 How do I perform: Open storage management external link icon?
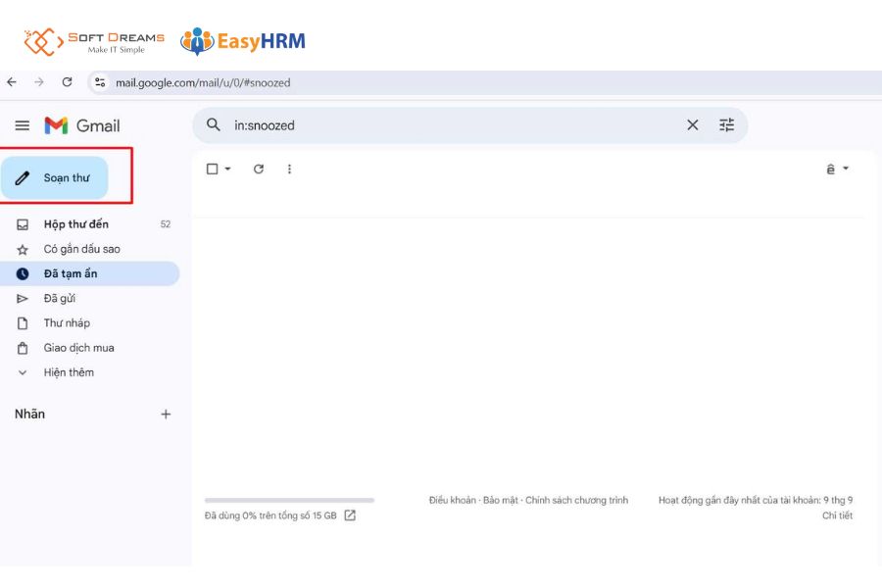tap(350, 515)
